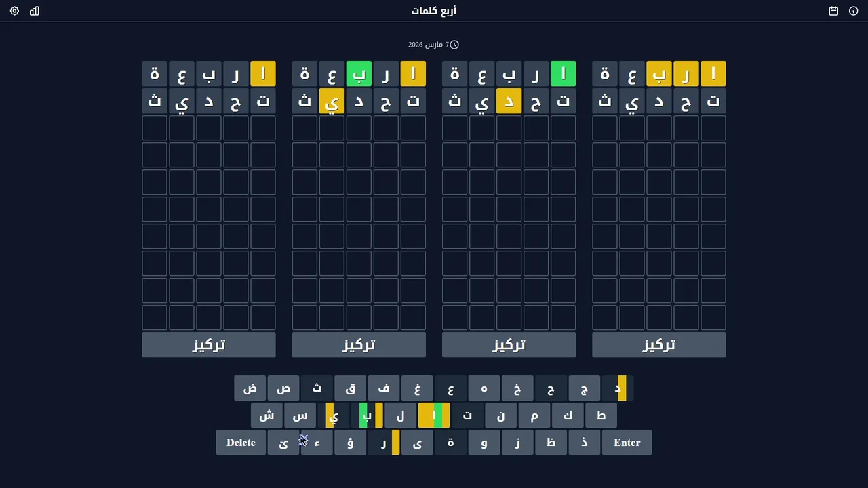
Task: Tap the ز key
Action: point(517,443)
